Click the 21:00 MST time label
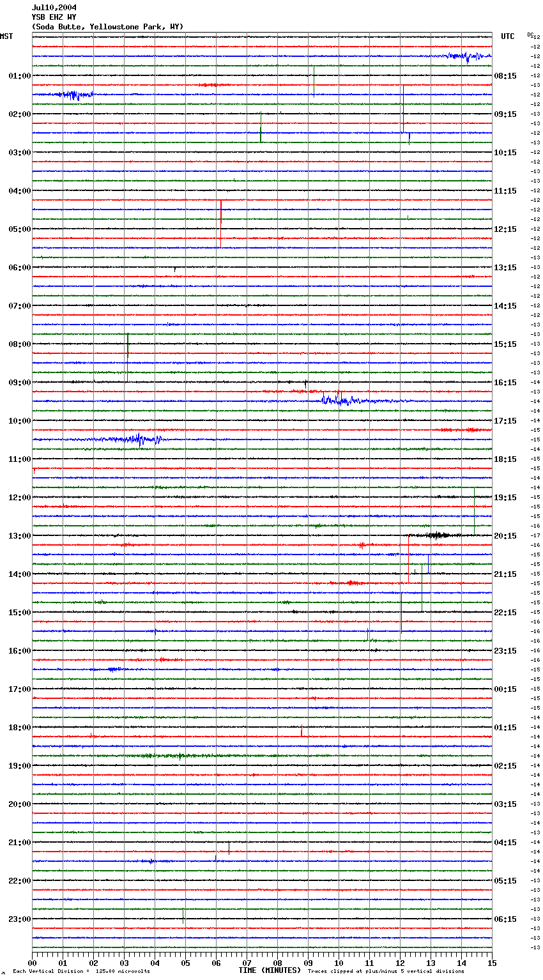This screenshot has height=980, width=543. 20,843
